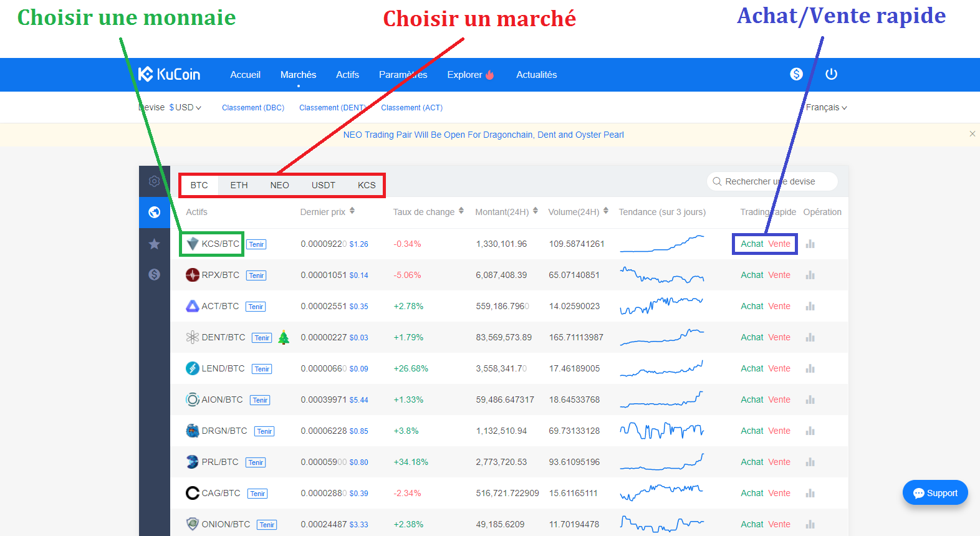The width and height of the screenshot is (980, 536).
Task: Open the dollar account icon in header
Action: (x=796, y=74)
